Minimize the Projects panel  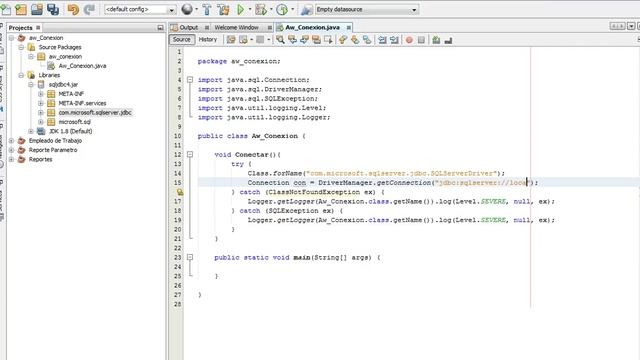click(160, 28)
